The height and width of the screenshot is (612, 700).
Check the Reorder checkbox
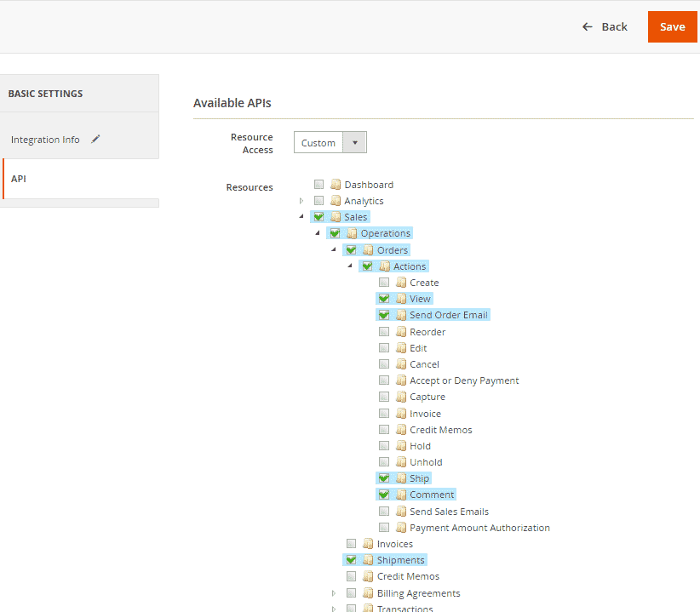pyautogui.click(x=384, y=331)
